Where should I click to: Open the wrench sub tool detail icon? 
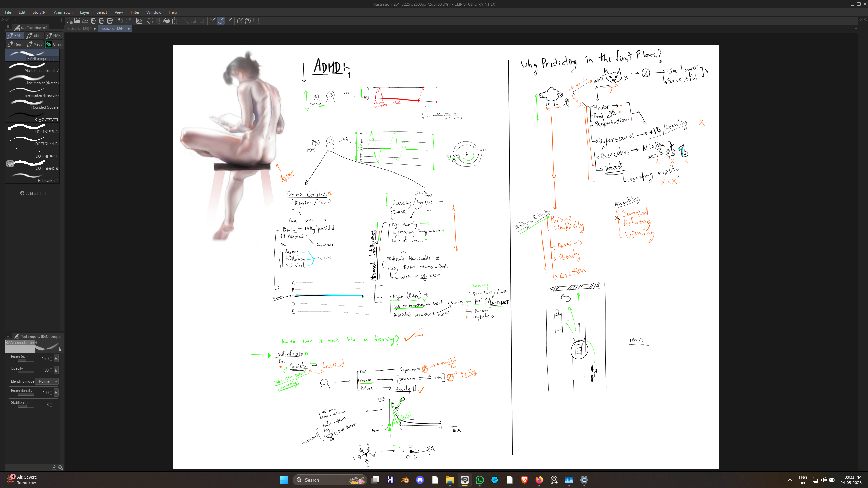coord(61,468)
